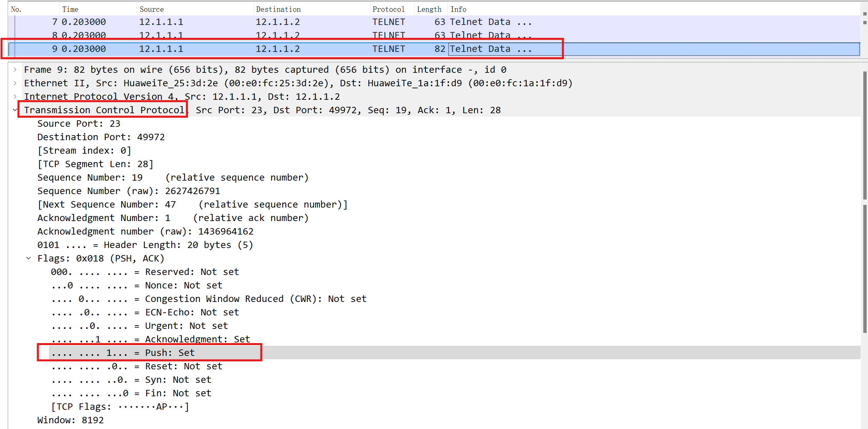Screen dimensions: 868x429
Task: Sort by Protocol column header
Action: pos(388,9)
